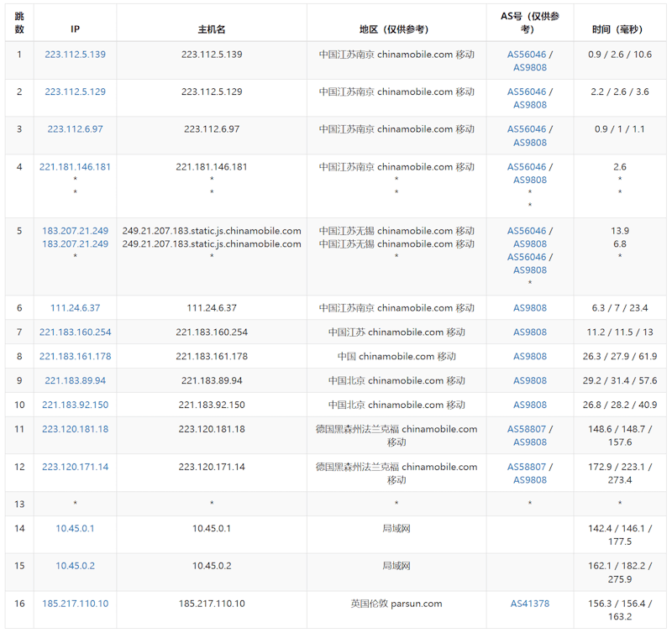Screen dimensions: 672x633
Task: Select hostname text 185.217.110.10
Action: pyautogui.click(x=212, y=604)
